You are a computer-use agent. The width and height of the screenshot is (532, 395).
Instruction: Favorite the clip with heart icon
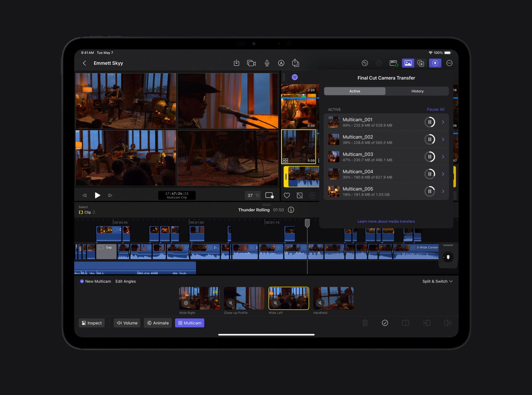287,195
